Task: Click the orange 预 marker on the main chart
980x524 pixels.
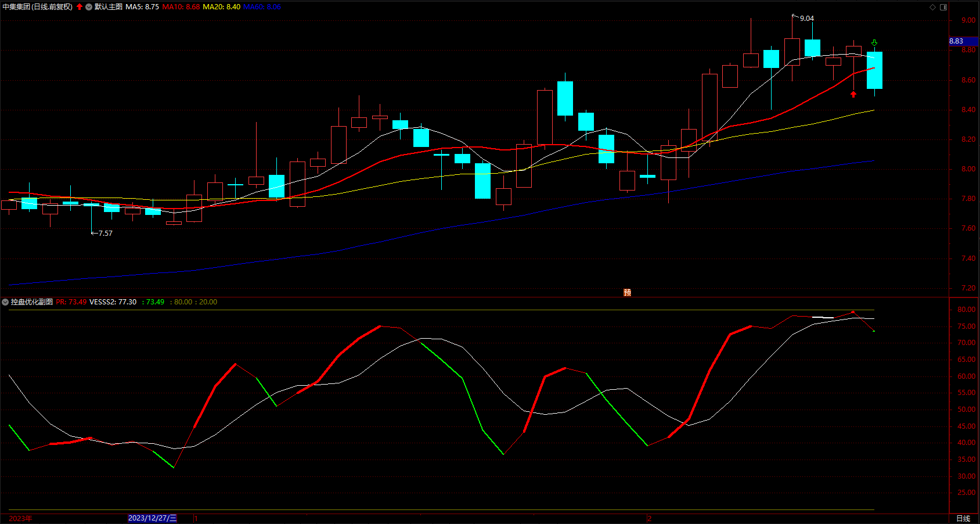Action: pyautogui.click(x=627, y=292)
